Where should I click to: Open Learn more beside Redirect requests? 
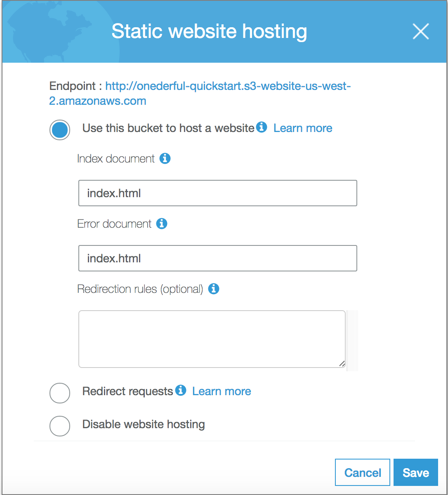click(222, 391)
